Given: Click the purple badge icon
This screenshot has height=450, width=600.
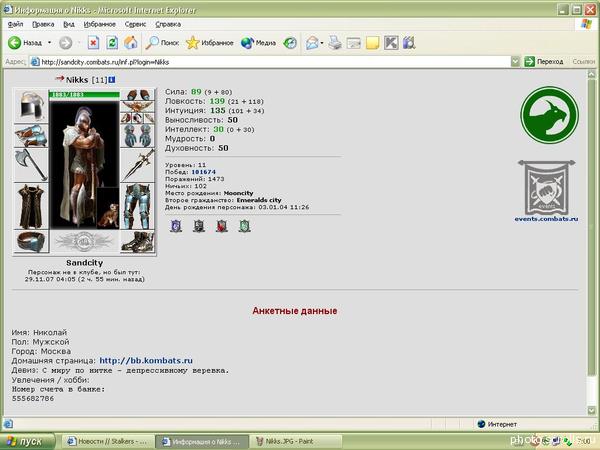Looking at the screenshot, I should tap(176, 226).
